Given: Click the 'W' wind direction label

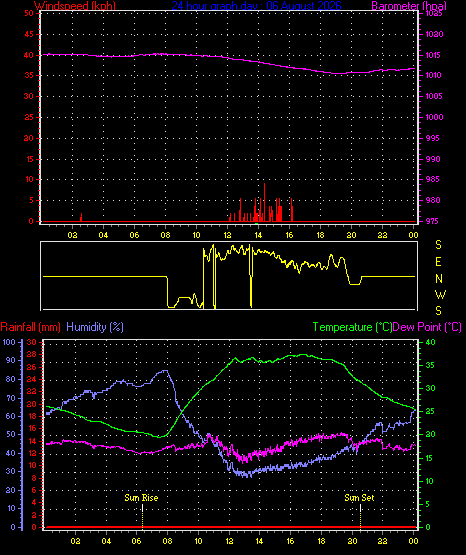Looking at the screenshot, I should coord(440,294).
